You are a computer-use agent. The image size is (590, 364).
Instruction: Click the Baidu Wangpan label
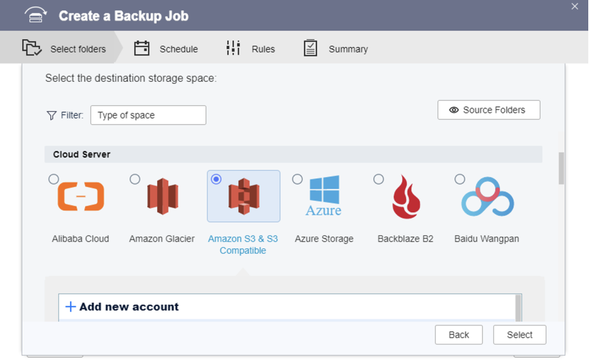tap(486, 239)
